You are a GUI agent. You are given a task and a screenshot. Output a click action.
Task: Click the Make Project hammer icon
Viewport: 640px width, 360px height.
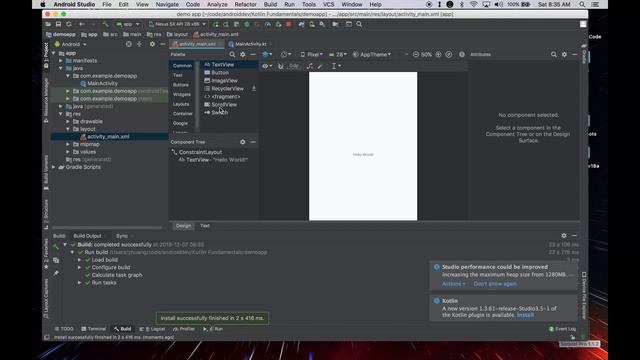(x=105, y=24)
